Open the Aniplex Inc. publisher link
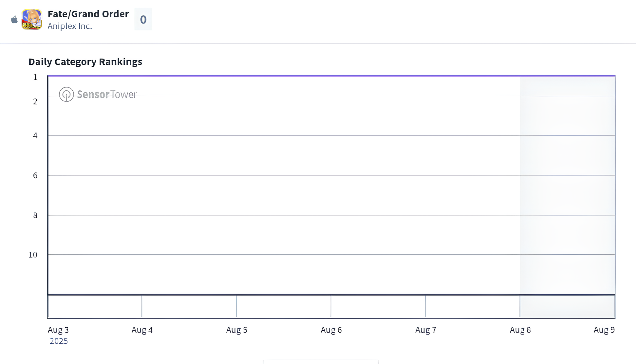 [70, 26]
